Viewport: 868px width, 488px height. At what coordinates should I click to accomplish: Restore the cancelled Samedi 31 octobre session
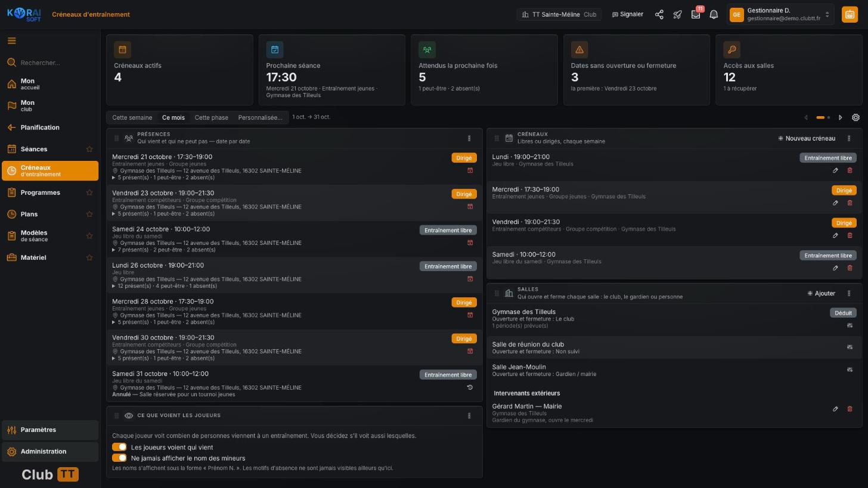(x=470, y=387)
